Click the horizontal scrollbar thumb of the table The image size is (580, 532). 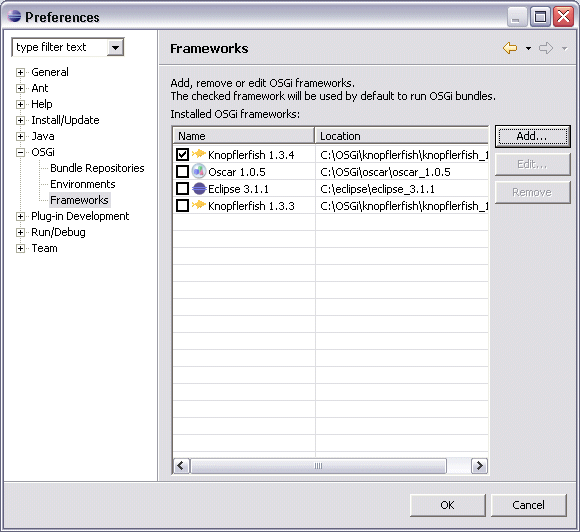318,465
